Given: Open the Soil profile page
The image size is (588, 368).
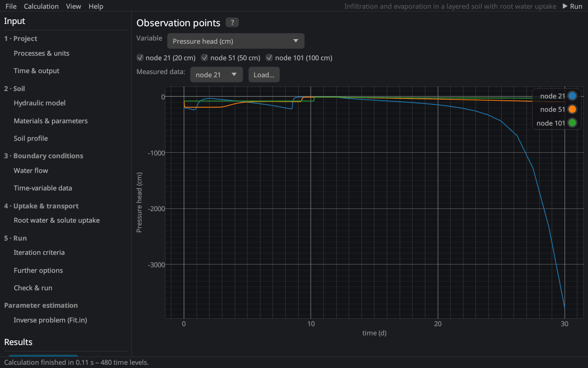Looking at the screenshot, I should pyautogui.click(x=31, y=138).
